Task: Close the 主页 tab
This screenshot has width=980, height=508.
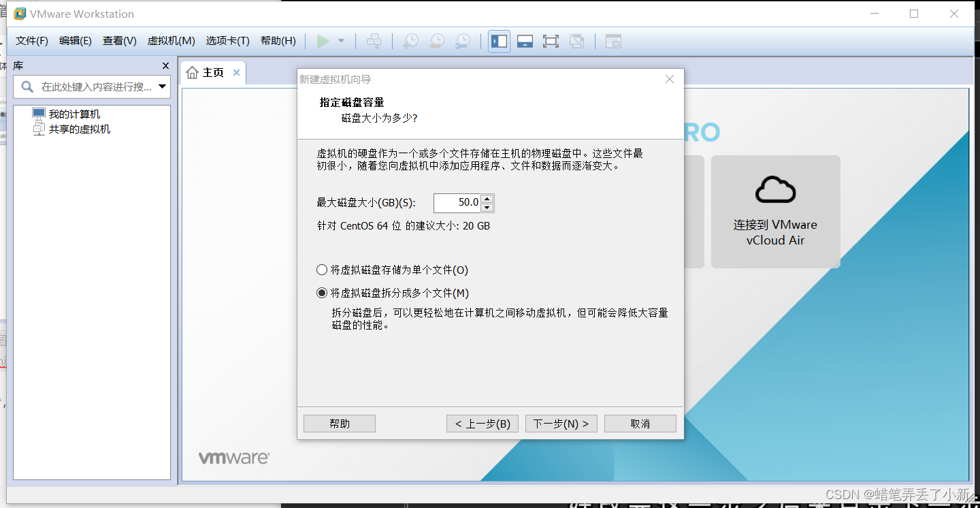Action: (x=236, y=73)
